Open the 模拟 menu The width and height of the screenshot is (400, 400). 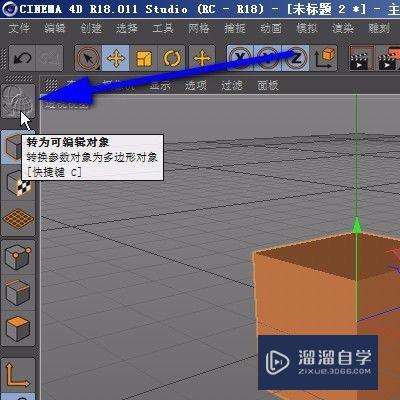tap(307, 28)
